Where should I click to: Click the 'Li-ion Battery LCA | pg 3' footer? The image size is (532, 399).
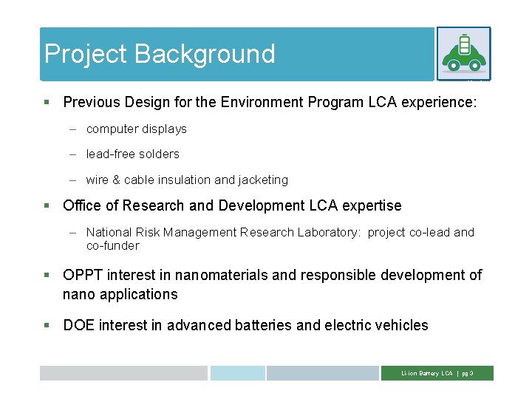(437, 373)
